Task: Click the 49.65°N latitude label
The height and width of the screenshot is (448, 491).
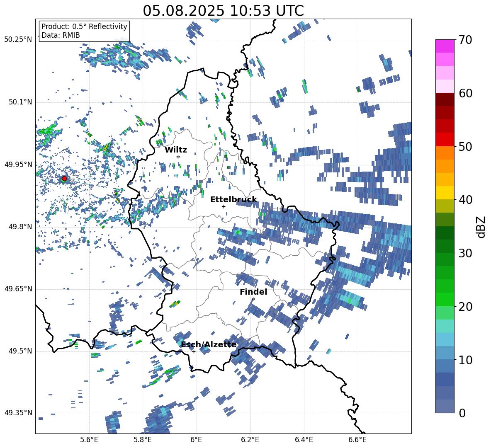Action: 18,289
